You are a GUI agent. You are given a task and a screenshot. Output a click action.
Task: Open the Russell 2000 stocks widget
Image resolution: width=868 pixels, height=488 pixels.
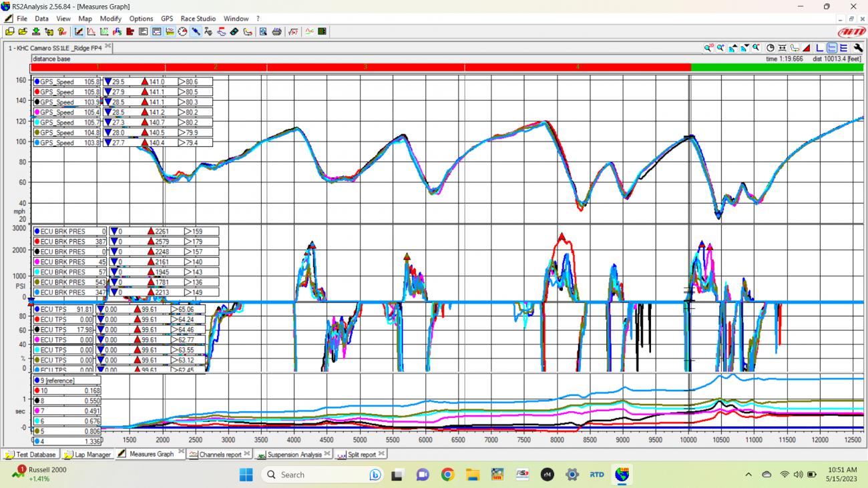click(x=40, y=475)
